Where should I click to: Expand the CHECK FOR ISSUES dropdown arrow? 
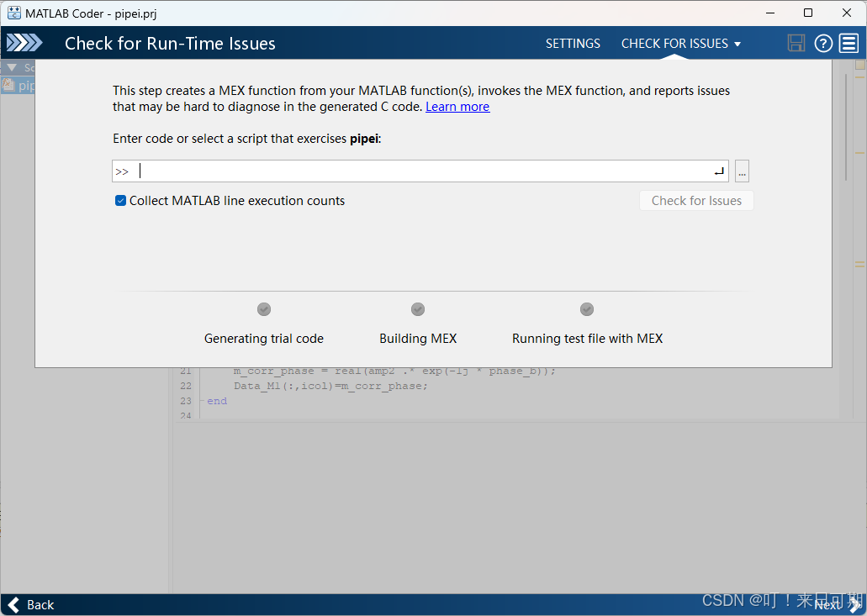click(x=737, y=45)
